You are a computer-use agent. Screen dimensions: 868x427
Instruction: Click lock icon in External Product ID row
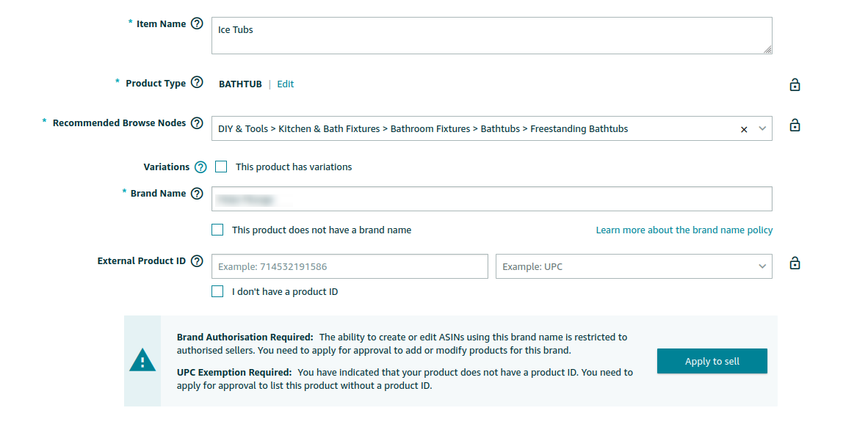795,263
